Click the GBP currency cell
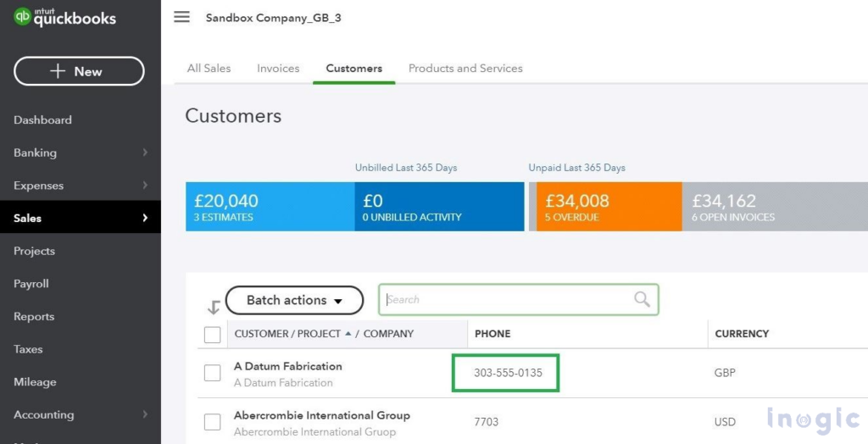Viewport: 868px width, 444px height. coord(725,373)
